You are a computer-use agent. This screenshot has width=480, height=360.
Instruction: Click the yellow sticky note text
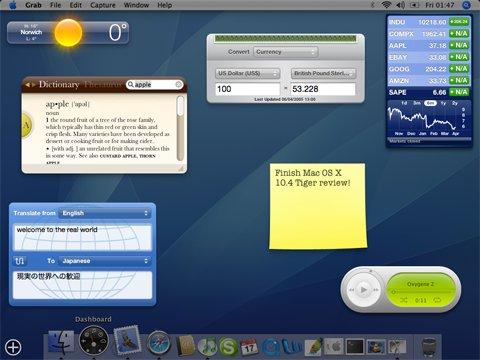[x=313, y=178]
